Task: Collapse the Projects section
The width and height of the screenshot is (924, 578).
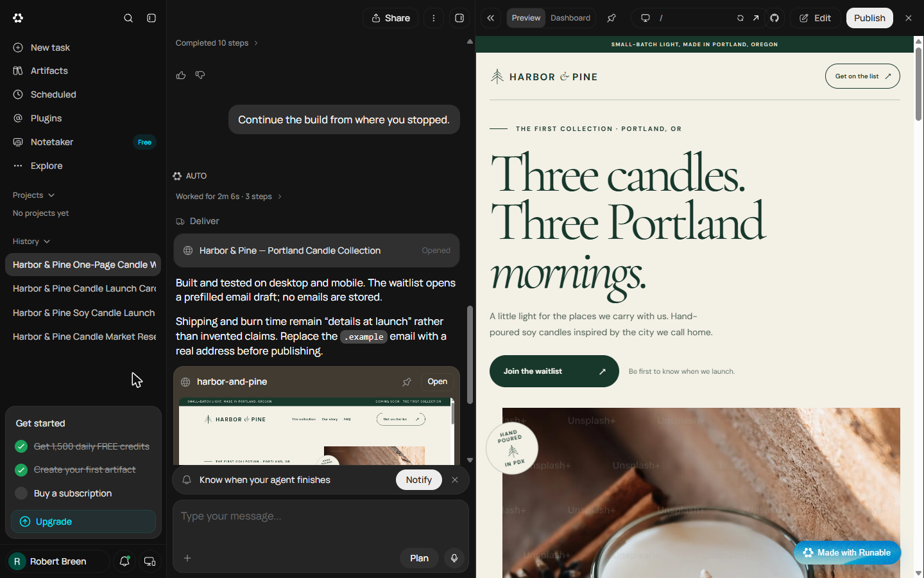Action: (x=33, y=195)
